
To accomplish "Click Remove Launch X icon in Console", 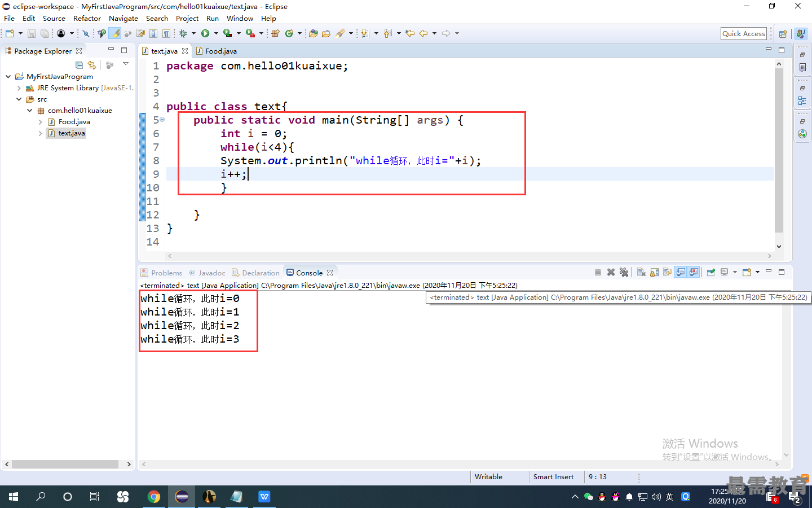I will [x=611, y=272].
